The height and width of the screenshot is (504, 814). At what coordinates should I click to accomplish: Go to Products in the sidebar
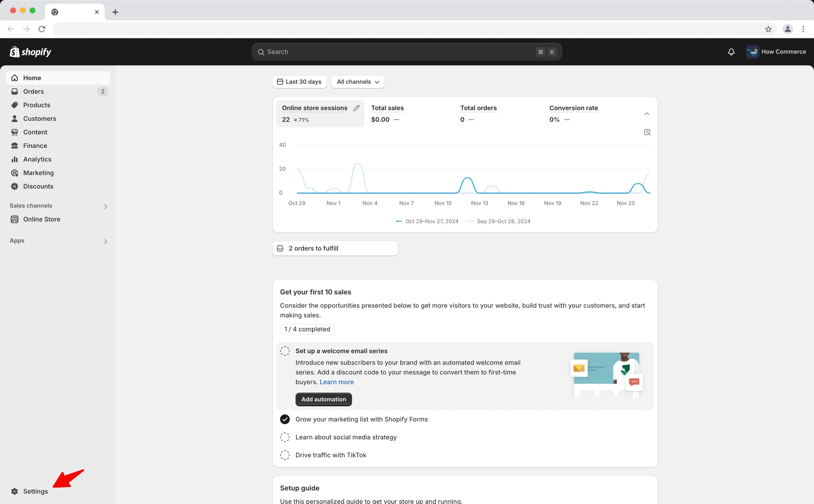[58, 105]
